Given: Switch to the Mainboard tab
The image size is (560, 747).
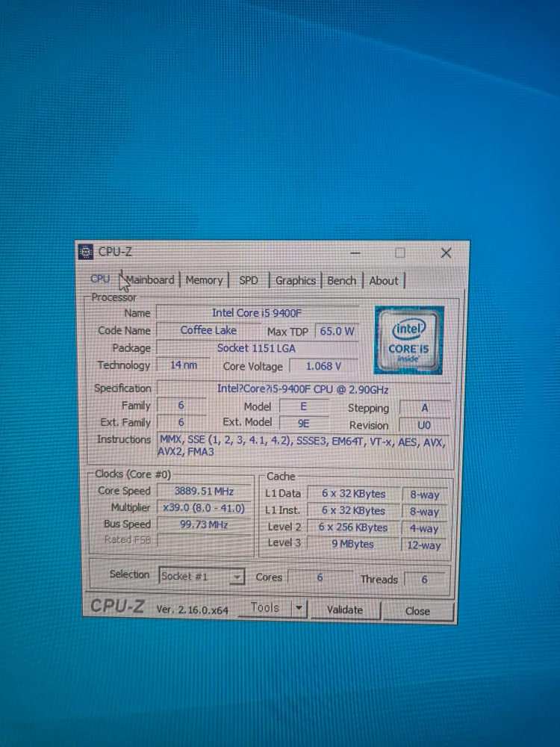Looking at the screenshot, I should 150,280.
